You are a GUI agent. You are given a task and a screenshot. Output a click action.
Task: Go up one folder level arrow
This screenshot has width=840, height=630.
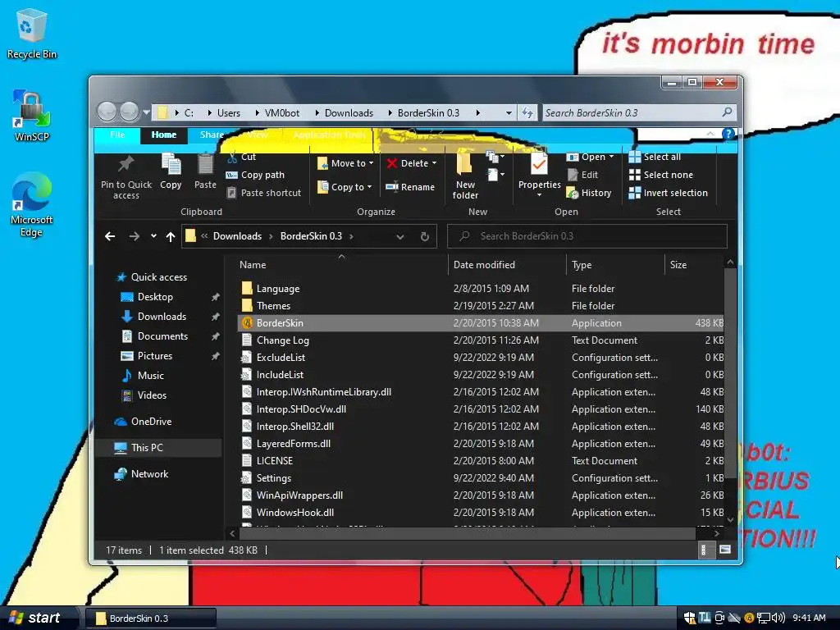[171, 236]
